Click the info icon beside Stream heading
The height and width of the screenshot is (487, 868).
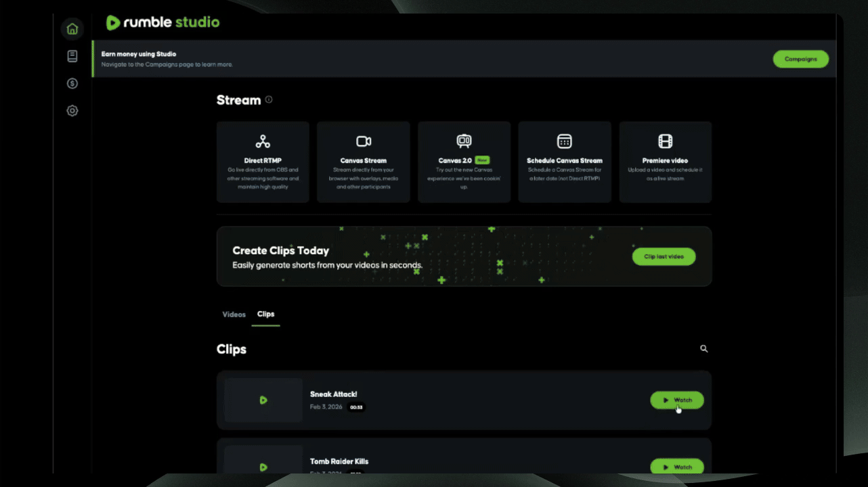(x=269, y=99)
